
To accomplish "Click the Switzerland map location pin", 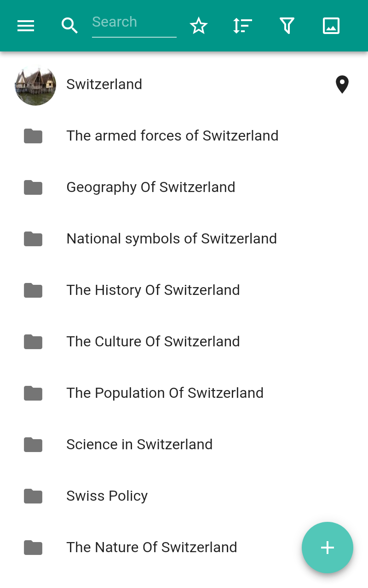I will 342,85.
